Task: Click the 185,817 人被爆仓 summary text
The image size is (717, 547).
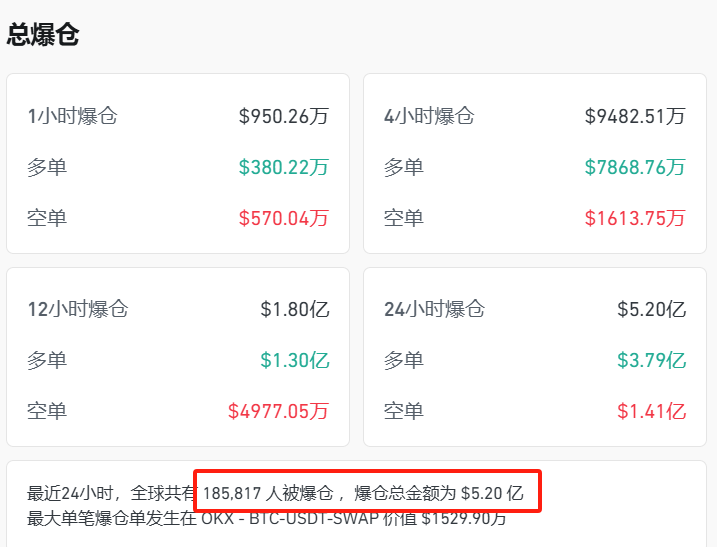Action: 272,493
